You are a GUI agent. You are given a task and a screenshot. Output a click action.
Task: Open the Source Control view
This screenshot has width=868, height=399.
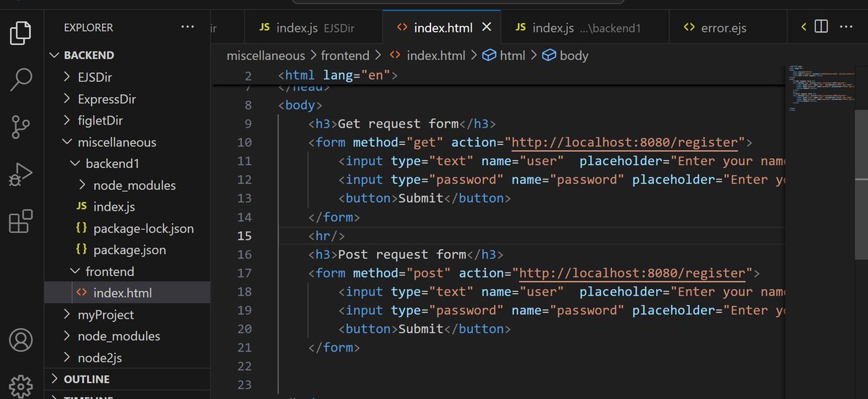pos(21,126)
